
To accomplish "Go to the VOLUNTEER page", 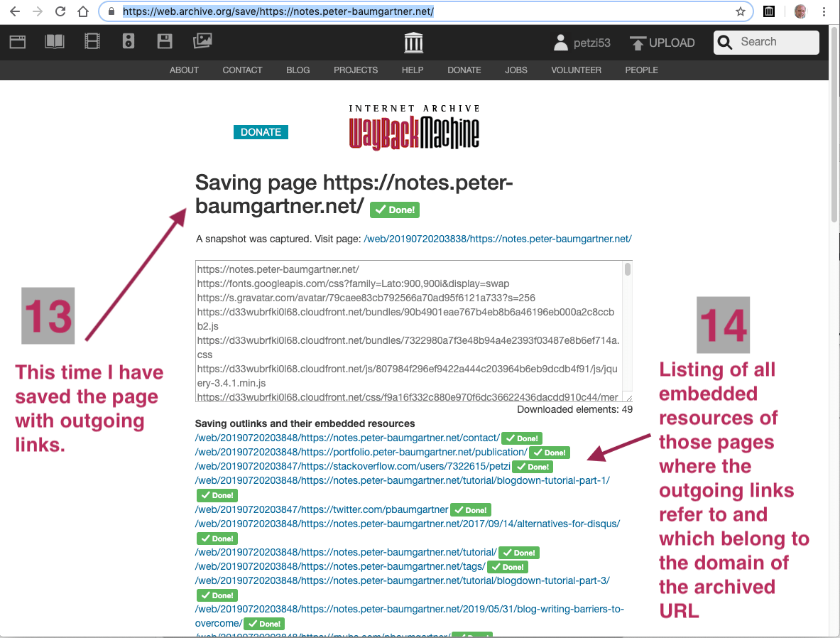I will [576, 70].
